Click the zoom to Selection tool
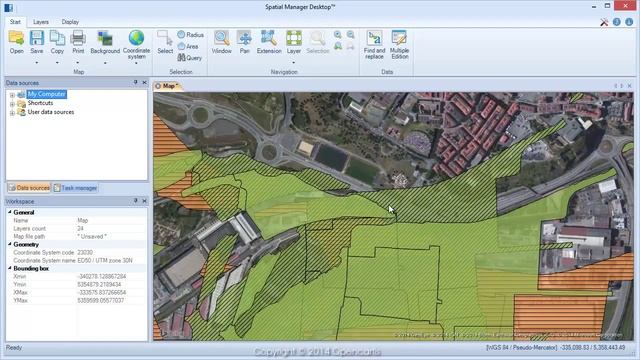The width and height of the screenshot is (640, 360). click(318, 42)
